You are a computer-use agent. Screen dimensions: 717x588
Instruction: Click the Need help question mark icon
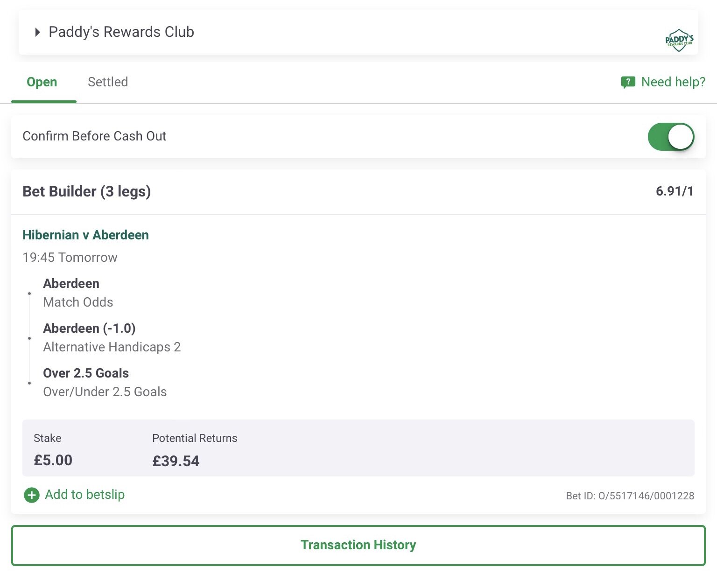pyautogui.click(x=628, y=83)
